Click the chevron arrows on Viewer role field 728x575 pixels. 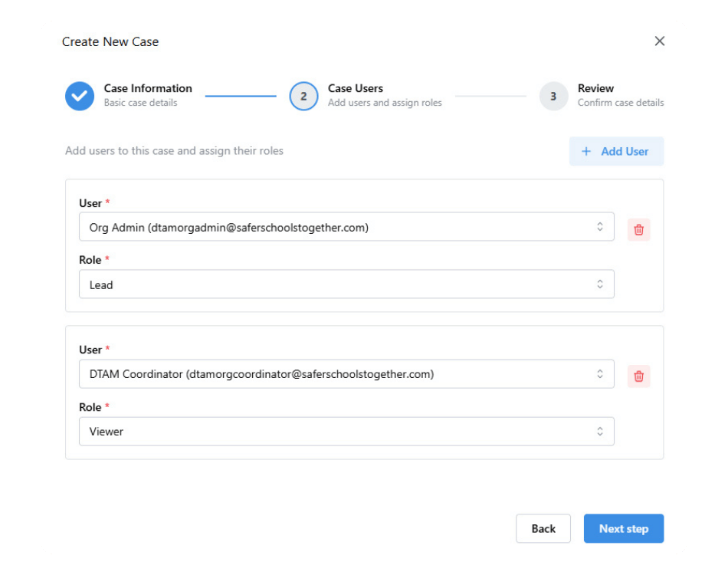click(600, 432)
